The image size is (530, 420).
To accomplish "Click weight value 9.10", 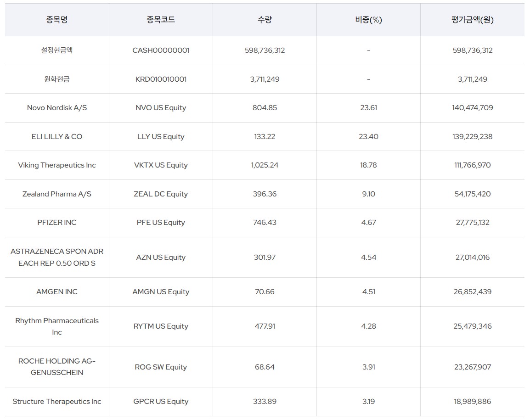I will point(368,194).
